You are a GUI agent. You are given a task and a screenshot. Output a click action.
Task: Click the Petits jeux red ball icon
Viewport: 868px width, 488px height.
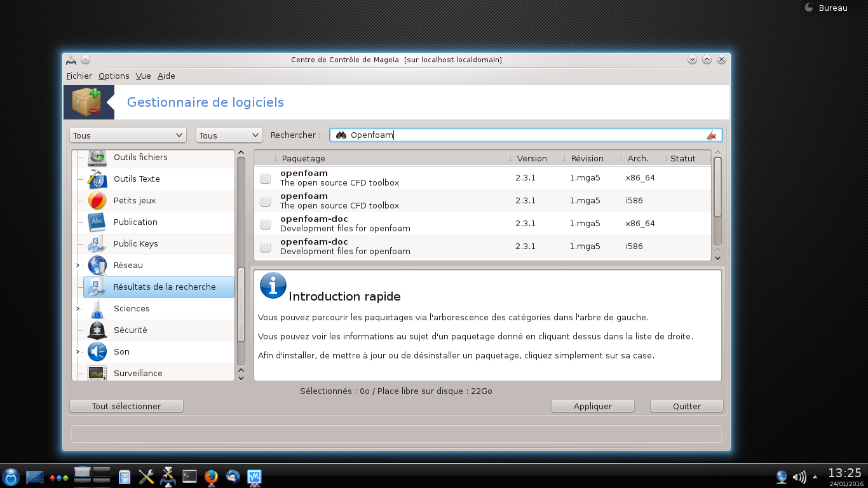pos(97,200)
